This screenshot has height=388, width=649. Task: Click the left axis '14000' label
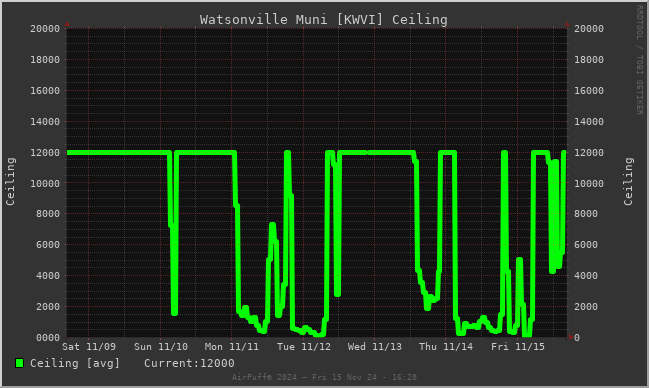point(45,122)
